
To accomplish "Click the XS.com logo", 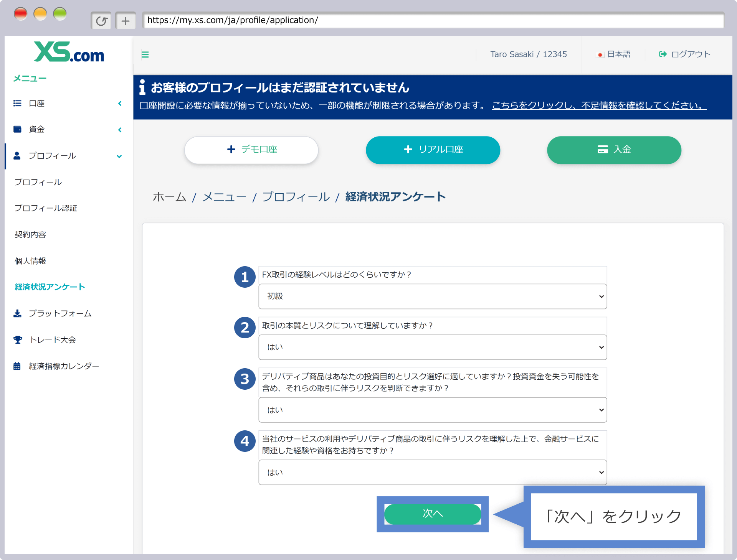I will point(69,52).
